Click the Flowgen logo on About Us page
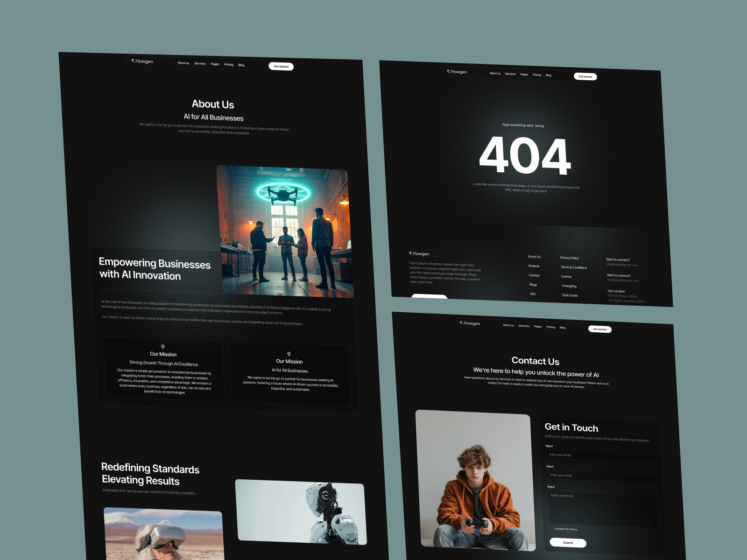This screenshot has height=560, width=747. click(142, 61)
